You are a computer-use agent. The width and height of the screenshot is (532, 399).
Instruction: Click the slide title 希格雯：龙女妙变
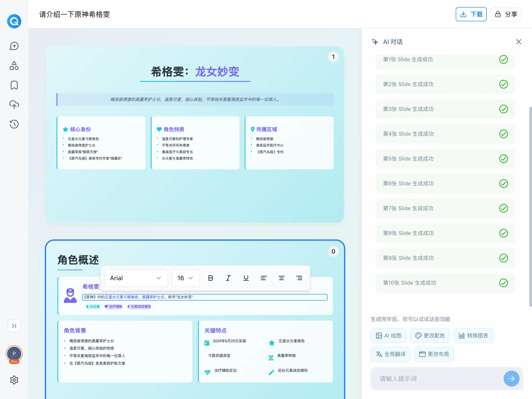pos(195,72)
